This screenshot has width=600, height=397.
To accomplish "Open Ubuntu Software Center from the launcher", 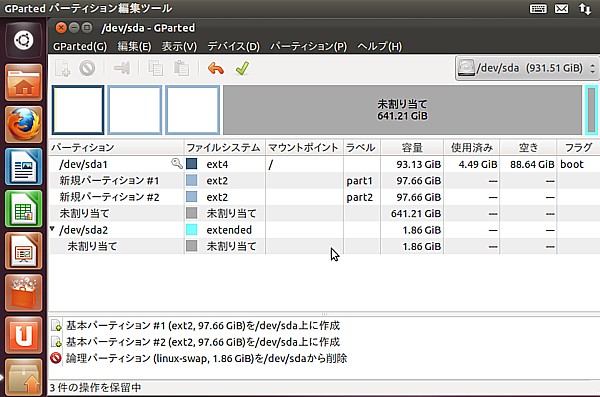I will coord(24,293).
